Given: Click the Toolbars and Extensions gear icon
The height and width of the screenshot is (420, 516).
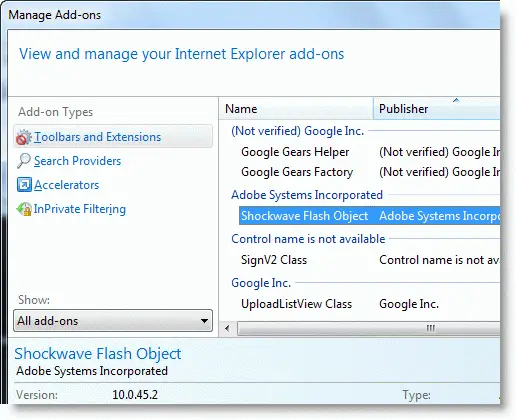Looking at the screenshot, I should point(23,137).
